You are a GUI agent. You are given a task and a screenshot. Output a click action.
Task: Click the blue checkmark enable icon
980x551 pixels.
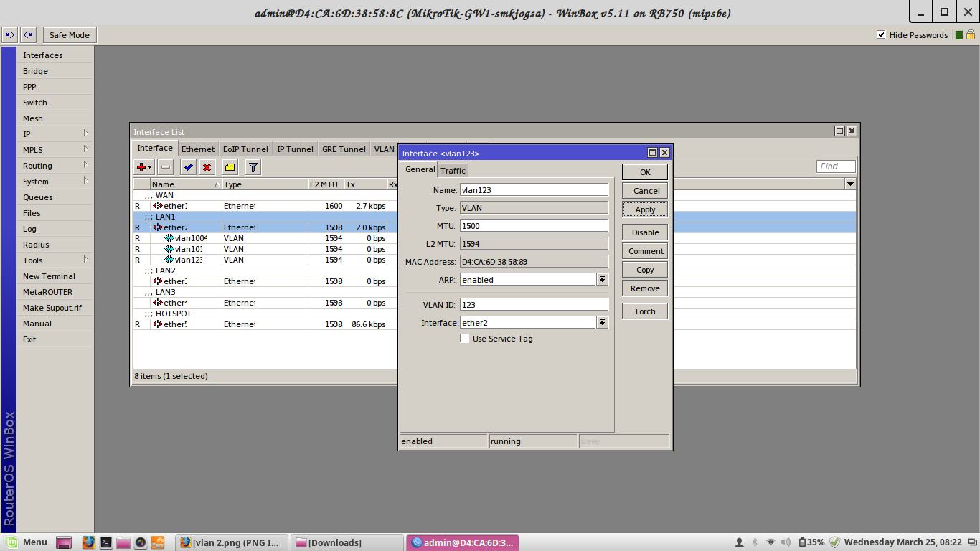188,167
